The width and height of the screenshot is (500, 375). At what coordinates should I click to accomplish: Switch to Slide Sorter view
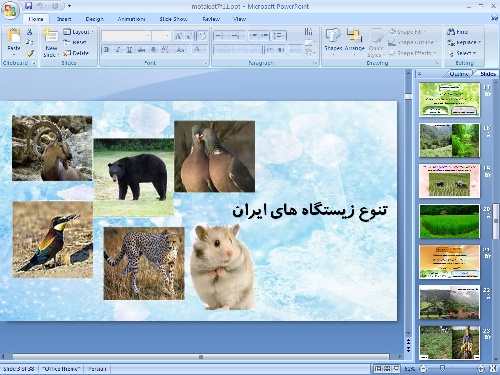point(387,369)
